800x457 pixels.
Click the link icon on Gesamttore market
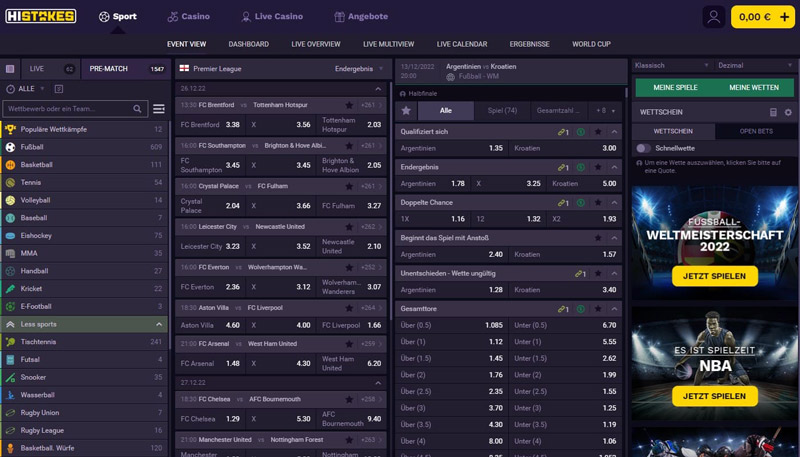[563, 309]
